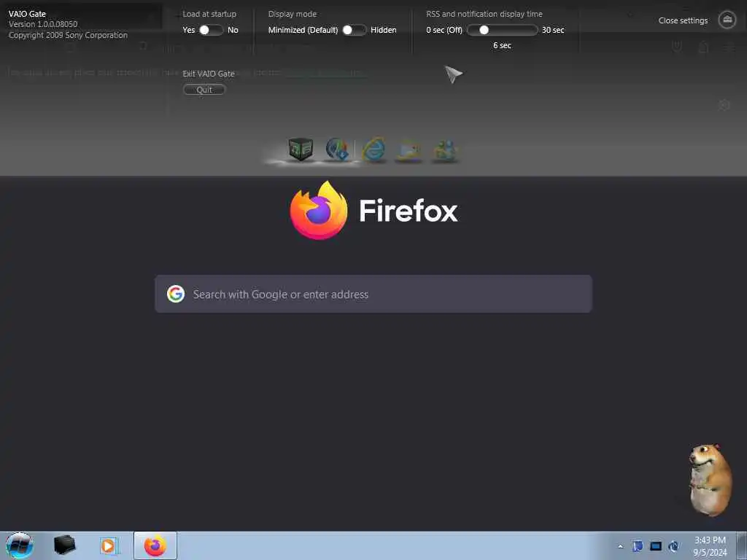Image resolution: width=747 pixels, height=560 pixels.
Task: Select the "Minimized (Default)" label
Action: click(x=303, y=30)
